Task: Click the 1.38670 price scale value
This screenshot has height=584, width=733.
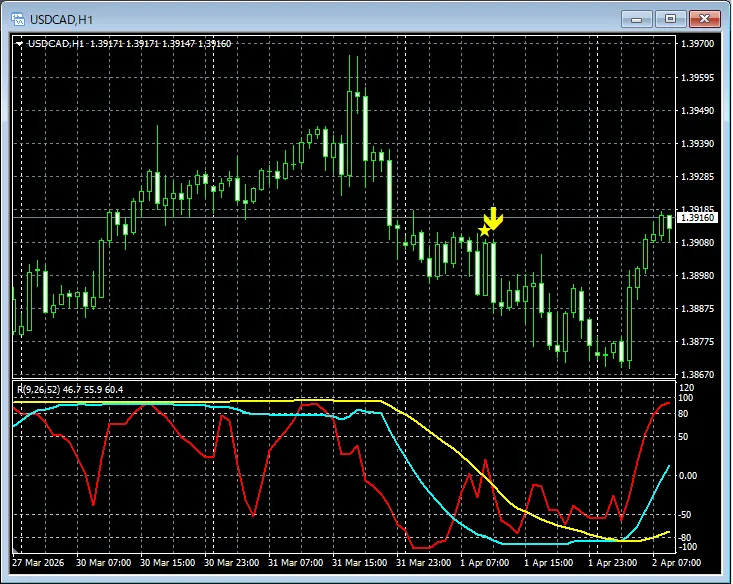Action: pyautogui.click(x=697, y=375)
